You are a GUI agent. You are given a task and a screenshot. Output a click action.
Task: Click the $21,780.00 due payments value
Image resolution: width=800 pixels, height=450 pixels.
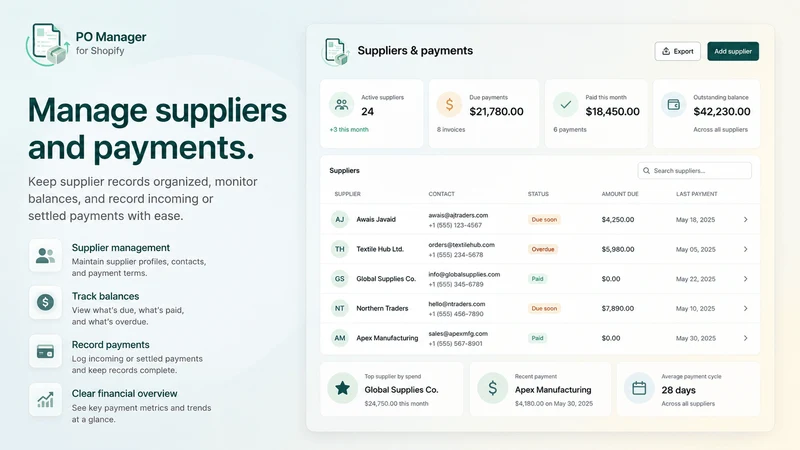tap(496, 111)
